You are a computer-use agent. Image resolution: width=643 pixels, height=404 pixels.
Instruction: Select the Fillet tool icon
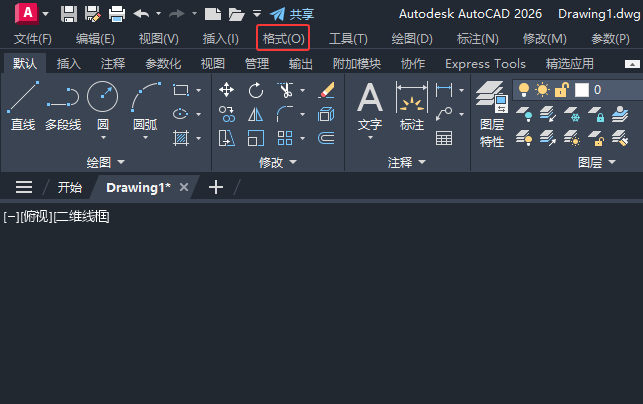[x=285, y=114]
